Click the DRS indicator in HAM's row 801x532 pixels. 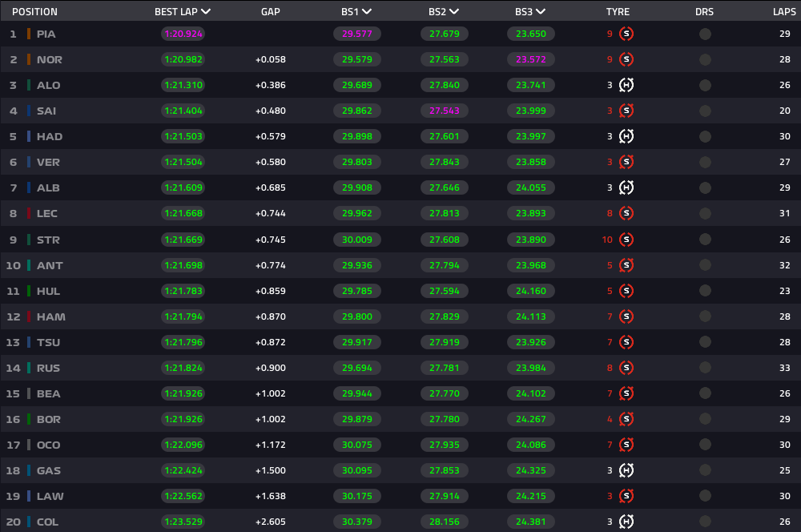pos(705,316)
